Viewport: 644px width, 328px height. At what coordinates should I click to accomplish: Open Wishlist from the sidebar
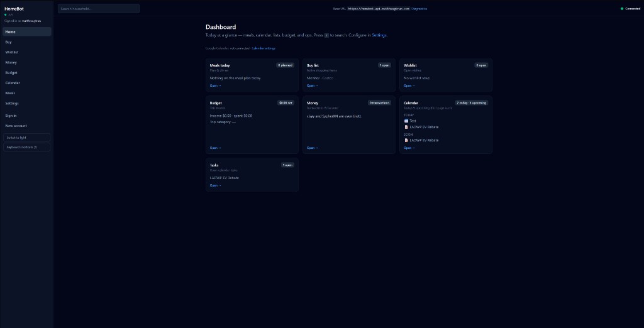point(27,52)
